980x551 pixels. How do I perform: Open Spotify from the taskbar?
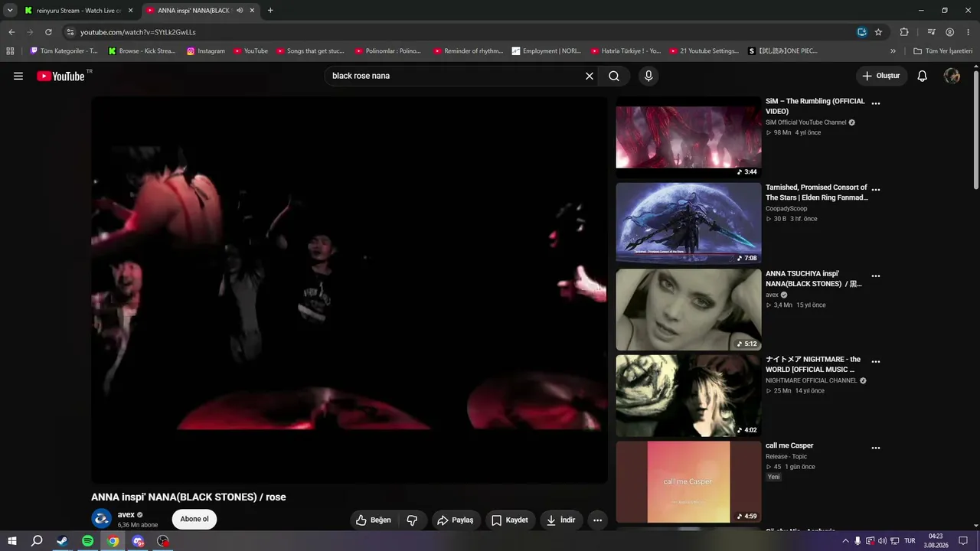(87, 541)
